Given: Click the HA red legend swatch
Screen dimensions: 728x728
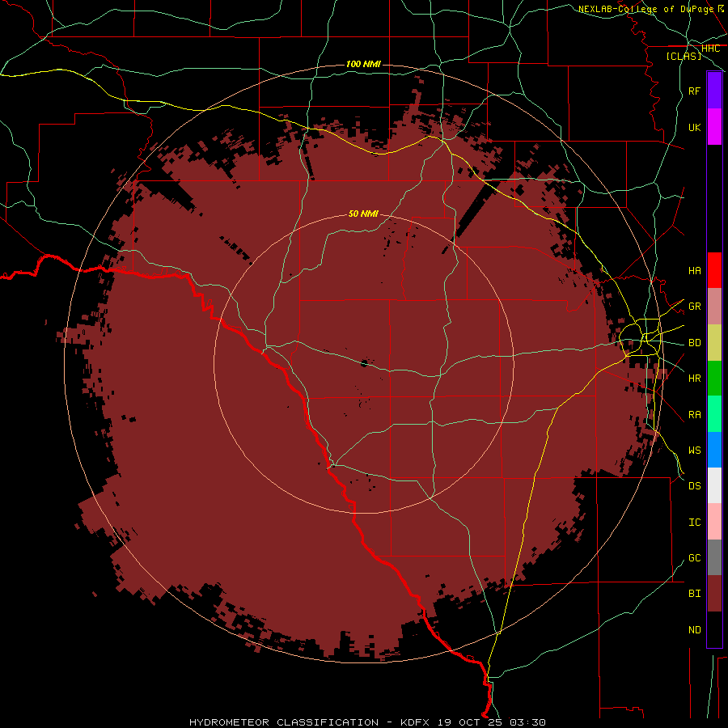Looking at the screenshot, I should tap(714, 270).
